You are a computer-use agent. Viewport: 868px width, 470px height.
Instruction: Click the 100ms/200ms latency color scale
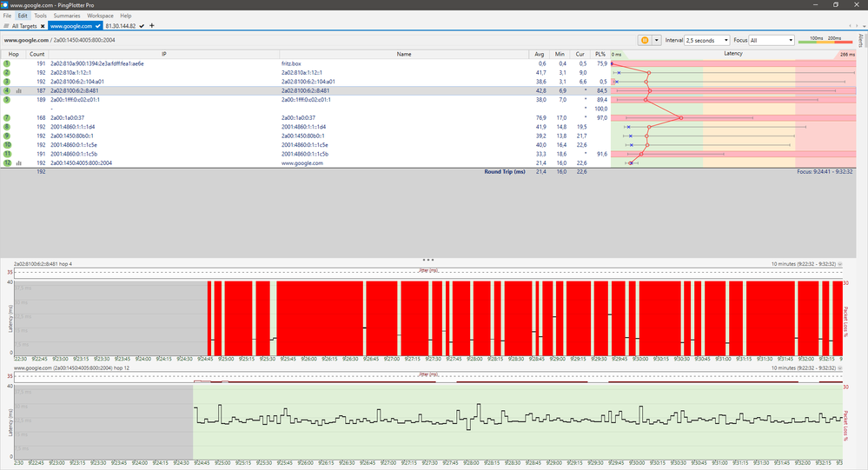825,39
